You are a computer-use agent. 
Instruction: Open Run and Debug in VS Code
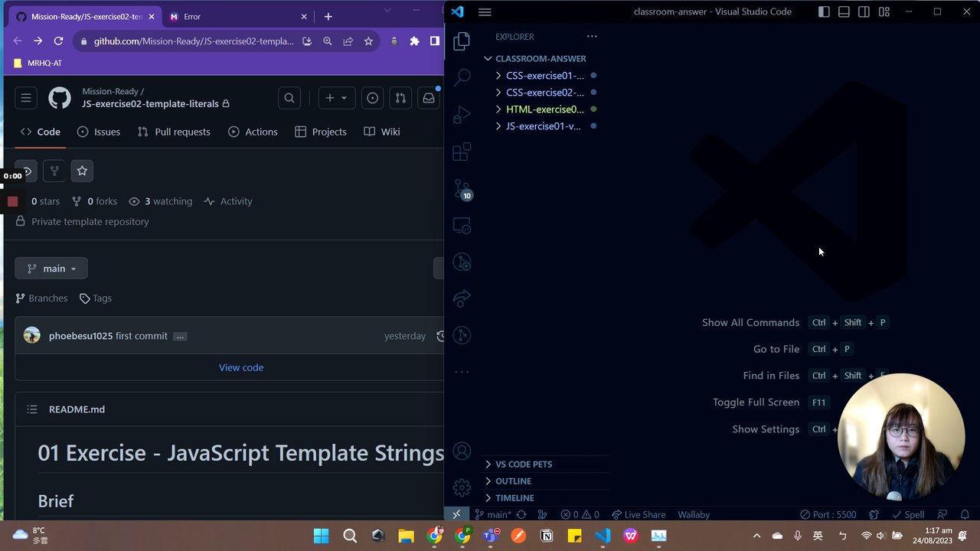(x=462, y=115)
